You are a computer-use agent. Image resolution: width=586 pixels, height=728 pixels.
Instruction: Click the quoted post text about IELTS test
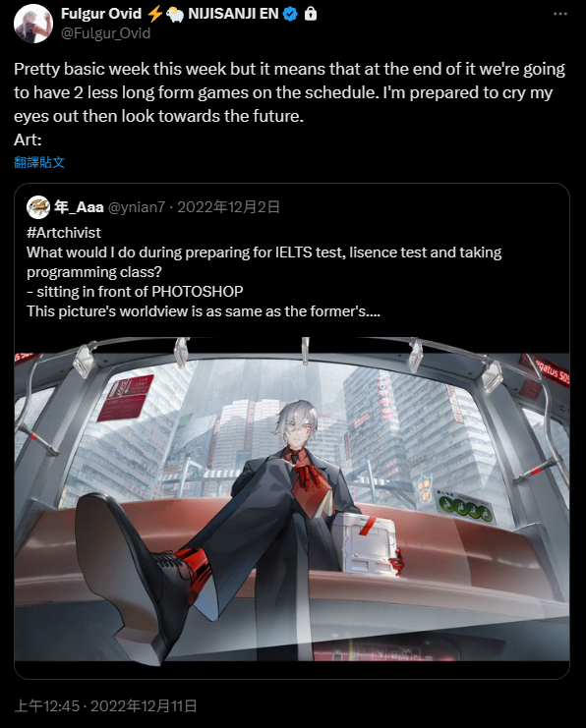pyautogui.click(x=264, y=262)
